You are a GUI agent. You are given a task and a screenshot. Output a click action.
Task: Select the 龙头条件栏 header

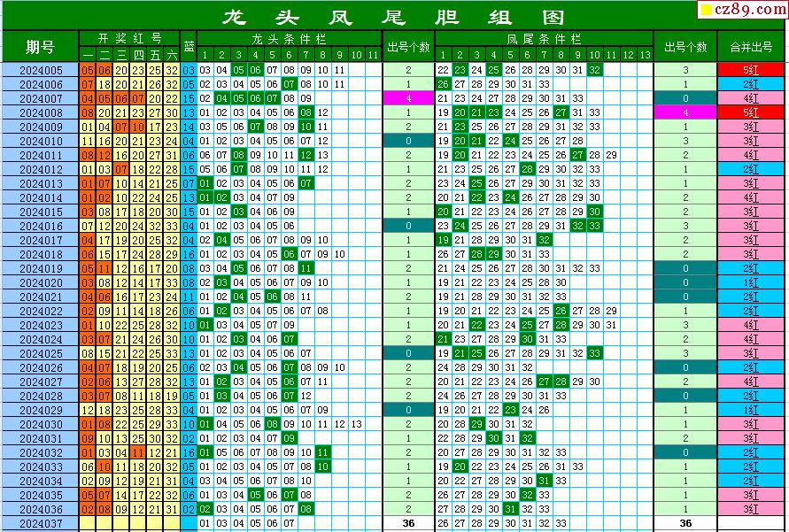290,38
